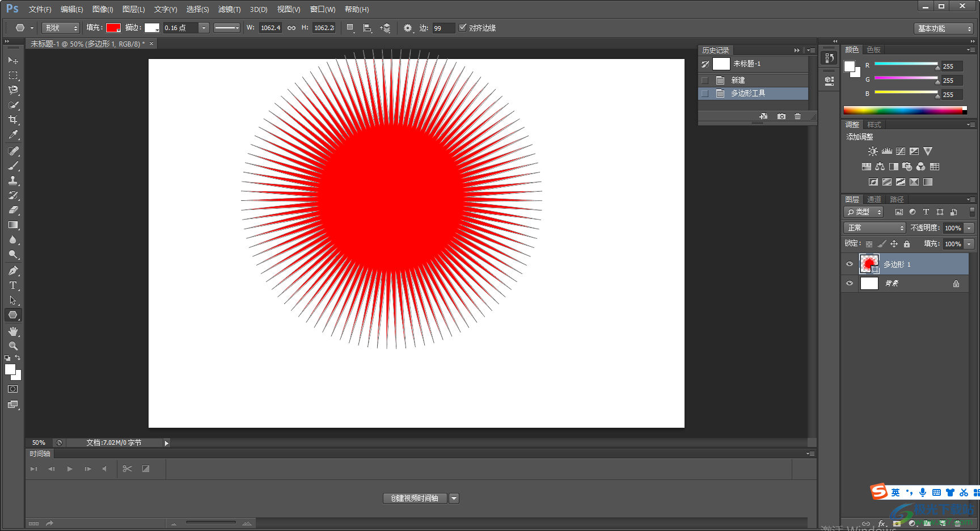
Task: Click the timeline scissors split icon
Action: [128, 469]
